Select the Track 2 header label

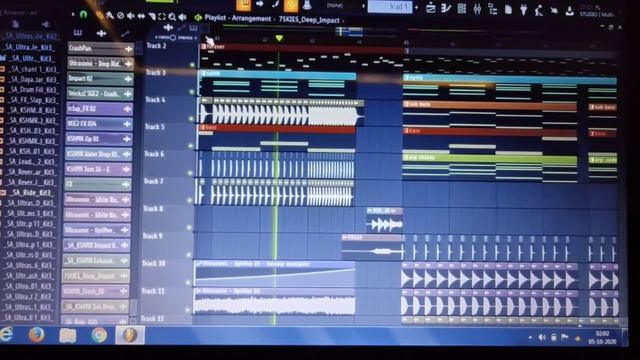156,46
